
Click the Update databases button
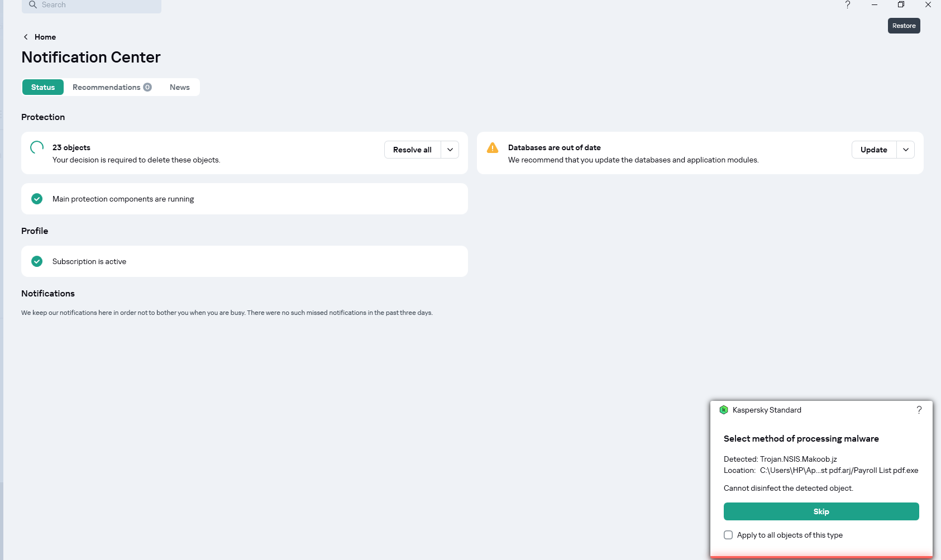[873, 150]
